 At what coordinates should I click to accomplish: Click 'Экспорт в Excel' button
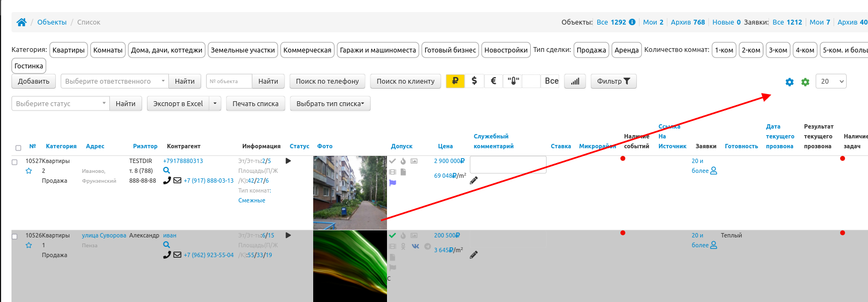[178, 103]
